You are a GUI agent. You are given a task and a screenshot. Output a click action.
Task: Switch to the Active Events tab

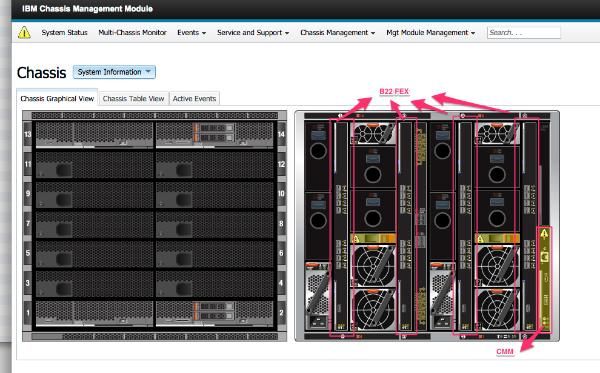(x=194, y=99)
